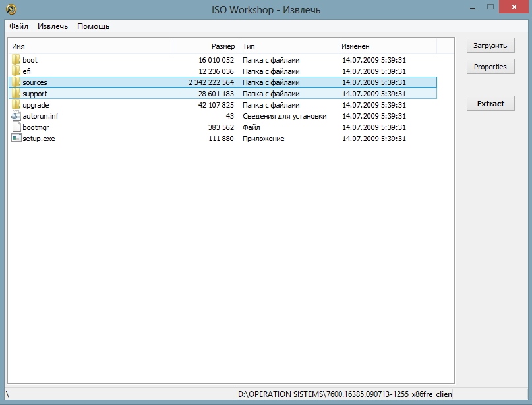Click the setup.exe application icon

tap(16, 138)
